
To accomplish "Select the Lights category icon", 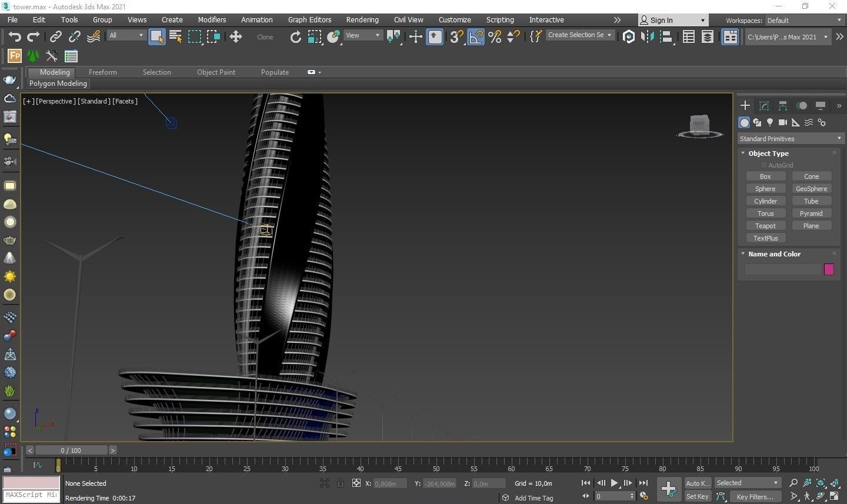I will [x=770, y=122].
